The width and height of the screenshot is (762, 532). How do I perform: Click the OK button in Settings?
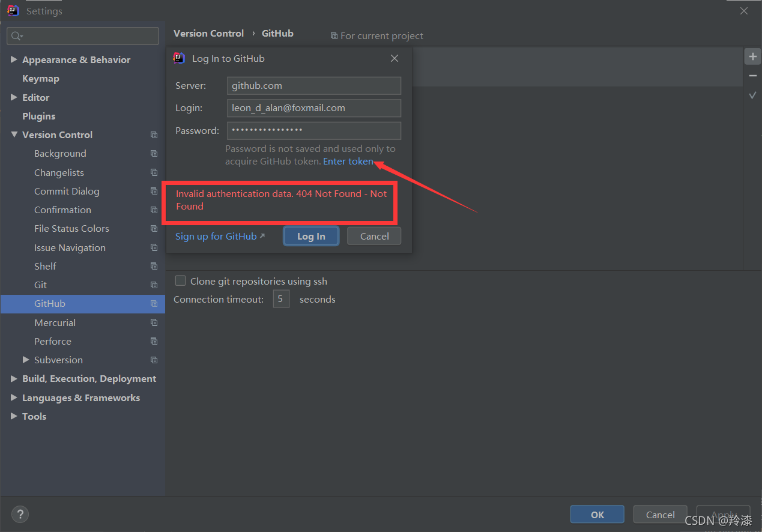point(597,515)
